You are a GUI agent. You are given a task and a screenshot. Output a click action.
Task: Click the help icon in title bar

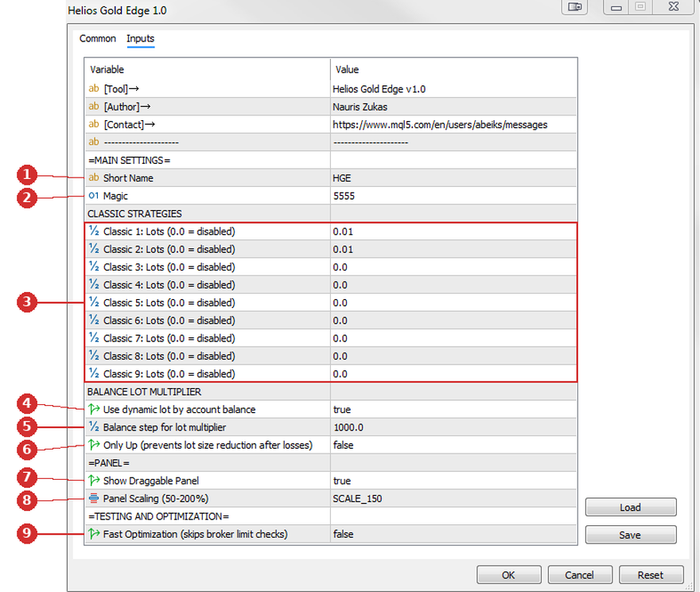[574, 6]
